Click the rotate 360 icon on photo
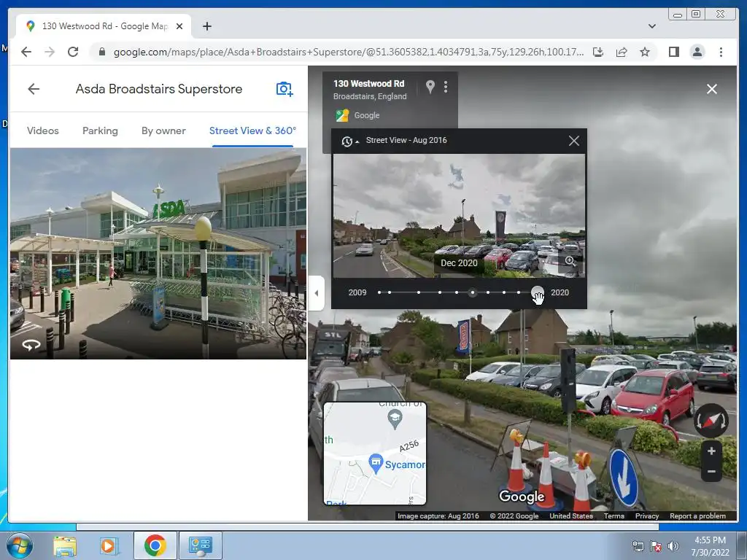The image size is (747, 560). tap(31, 345)
